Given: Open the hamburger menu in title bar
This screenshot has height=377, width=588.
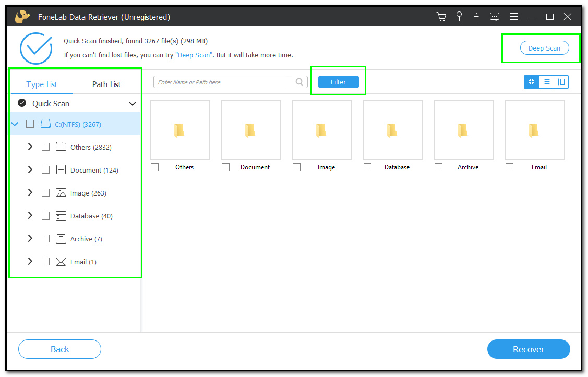Looking at the screenshot, I should pyautogui.click(x=514, y=17).
